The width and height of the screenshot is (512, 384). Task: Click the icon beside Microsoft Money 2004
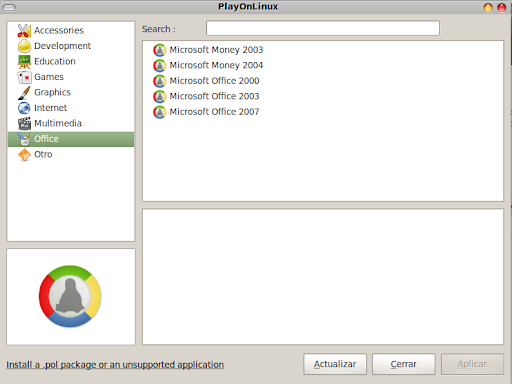[160, 65]
